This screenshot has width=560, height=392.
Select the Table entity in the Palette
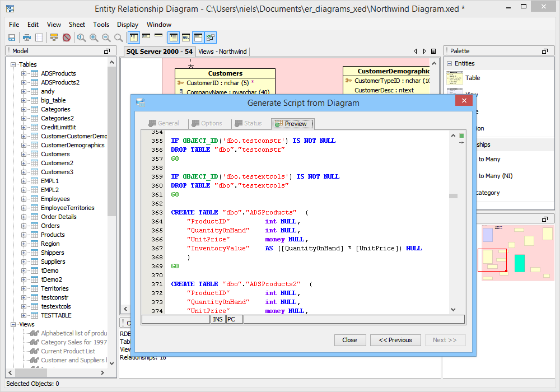coord(472,78)
